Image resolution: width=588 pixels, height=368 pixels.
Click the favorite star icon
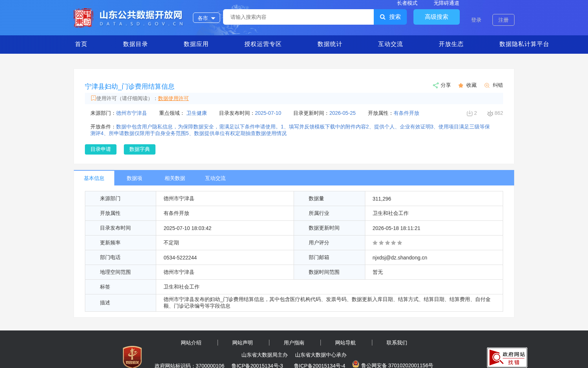[x=461, y=85]
